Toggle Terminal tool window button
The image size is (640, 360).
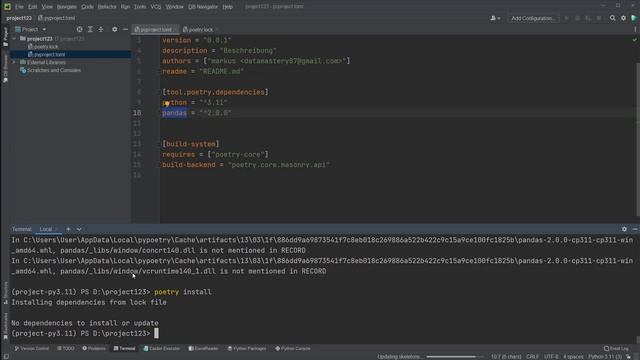tap(124, 349)
